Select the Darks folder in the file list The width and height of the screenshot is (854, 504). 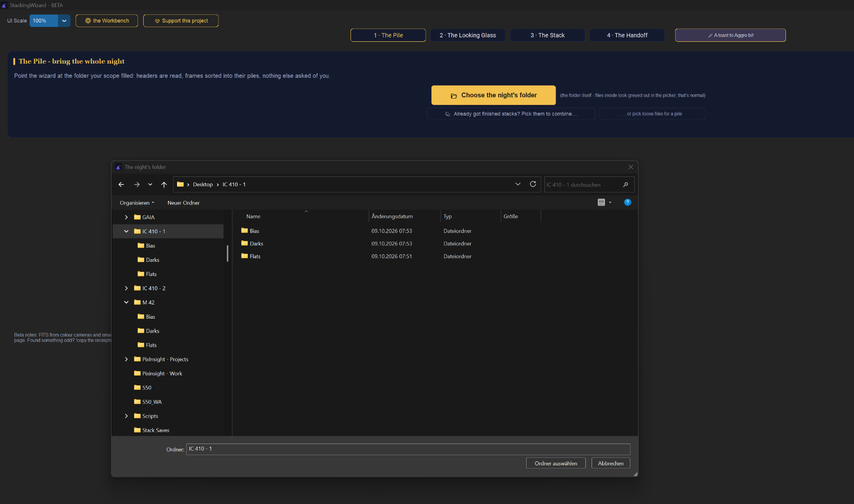tap(252, 244)
